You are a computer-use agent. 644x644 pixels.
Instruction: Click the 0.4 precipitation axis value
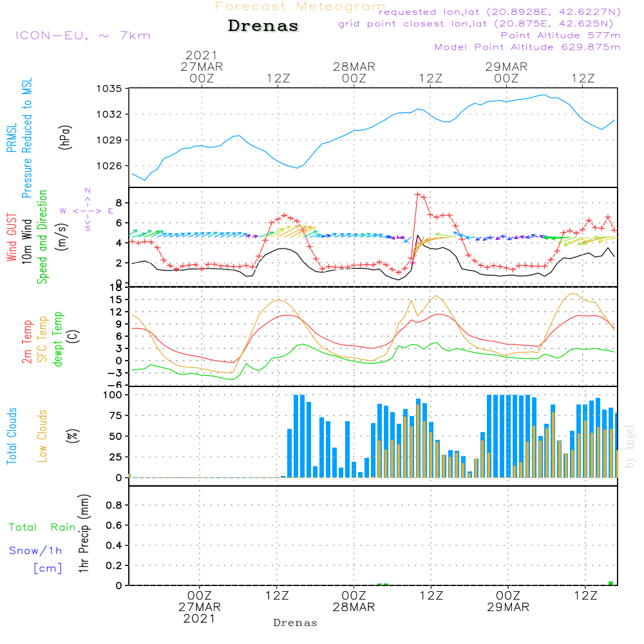pyautogui.click(x=114, y=545)
